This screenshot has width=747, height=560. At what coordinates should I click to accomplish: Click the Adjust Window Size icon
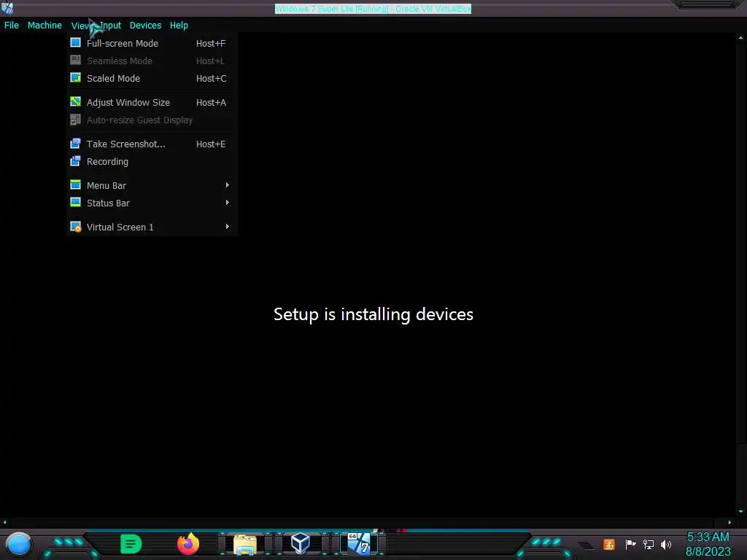coord(75,102)
